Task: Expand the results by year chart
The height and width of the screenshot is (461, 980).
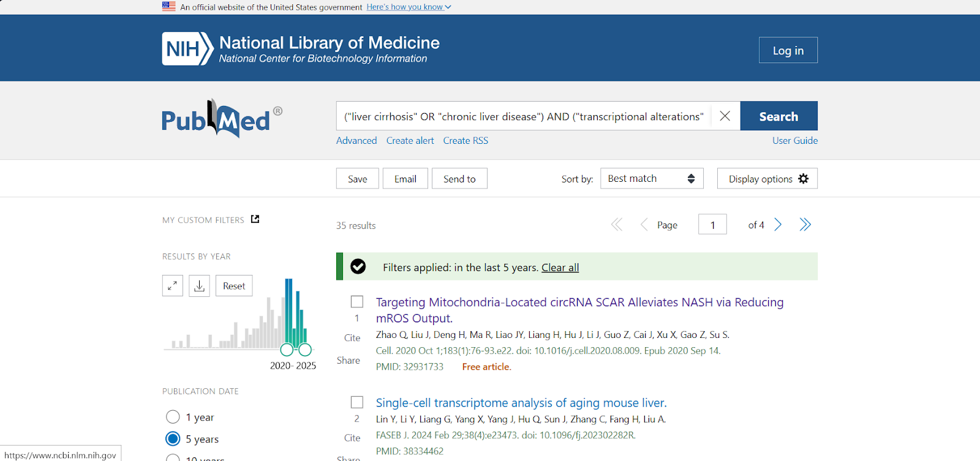Action: point(173,286)
